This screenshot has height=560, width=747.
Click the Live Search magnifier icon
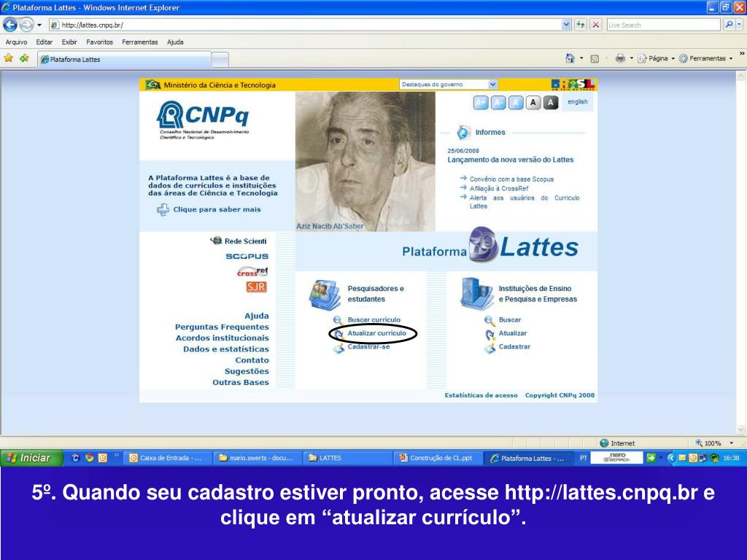click(x=729, y=25)
